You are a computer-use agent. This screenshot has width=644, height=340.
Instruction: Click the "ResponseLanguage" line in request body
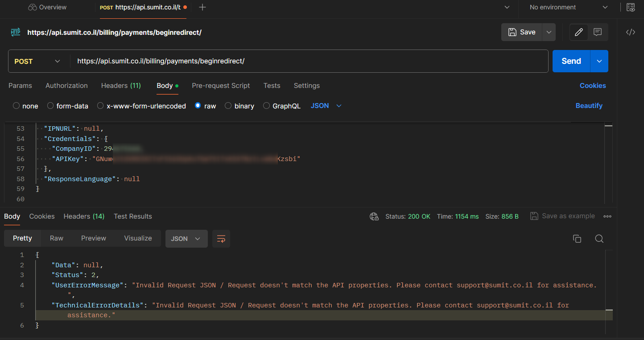pyautogui.click(x=91, y=179)
